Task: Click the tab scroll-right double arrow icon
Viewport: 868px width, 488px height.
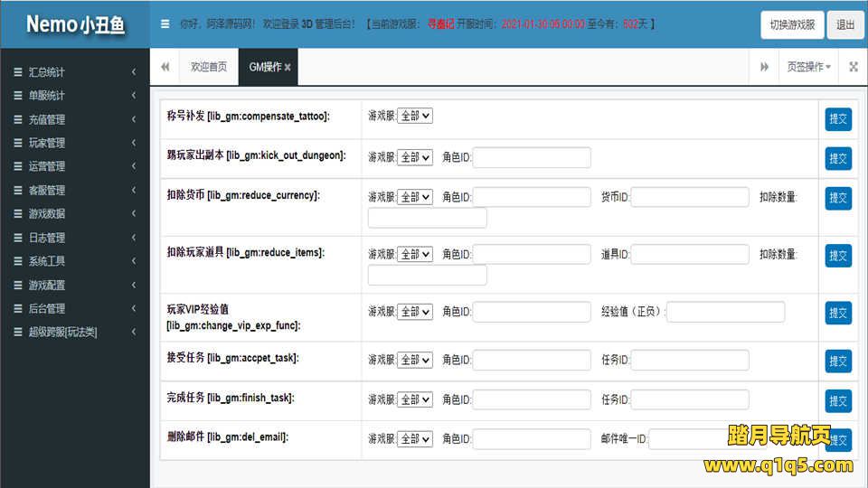Action: pos(764,67)
